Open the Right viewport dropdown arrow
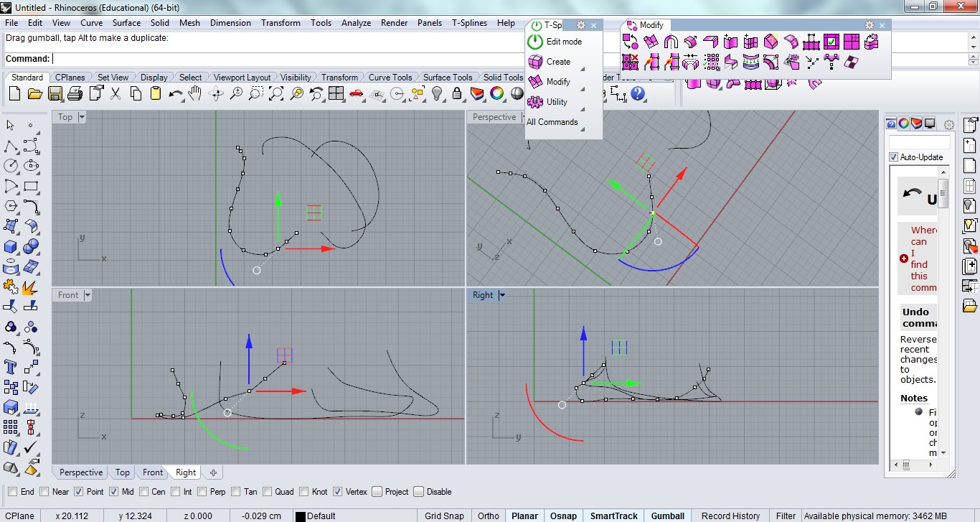Viewport: 980px width, 522px height. click(x=502, y=295)
